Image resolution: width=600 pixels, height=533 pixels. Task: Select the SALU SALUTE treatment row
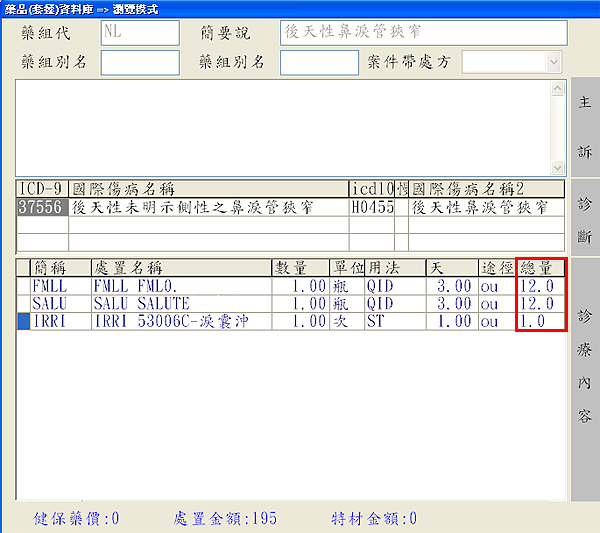point(150,303)
